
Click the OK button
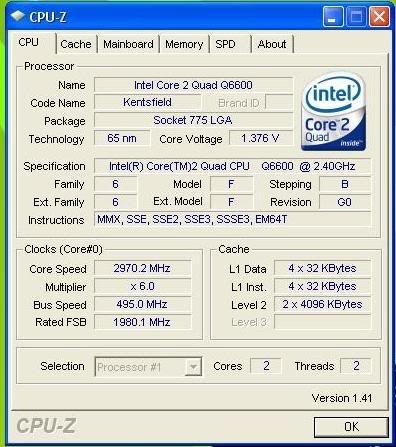click(x=351, y=427)
